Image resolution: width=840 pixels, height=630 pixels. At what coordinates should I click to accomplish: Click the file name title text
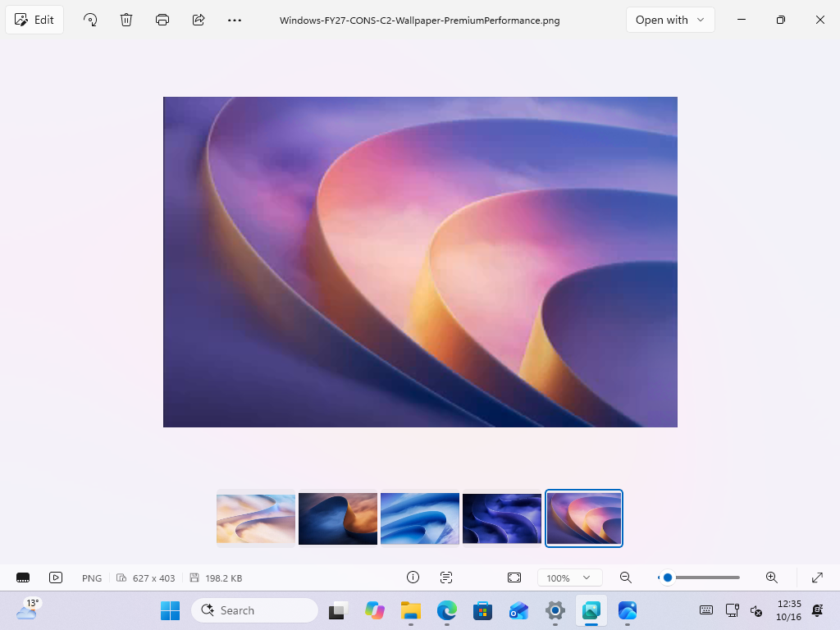point(419,21)
